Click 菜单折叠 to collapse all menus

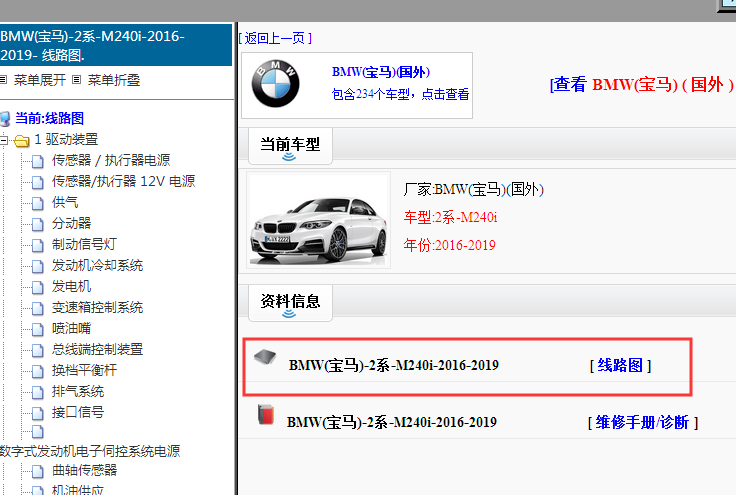pyautogui.click(x=114, y=80)
